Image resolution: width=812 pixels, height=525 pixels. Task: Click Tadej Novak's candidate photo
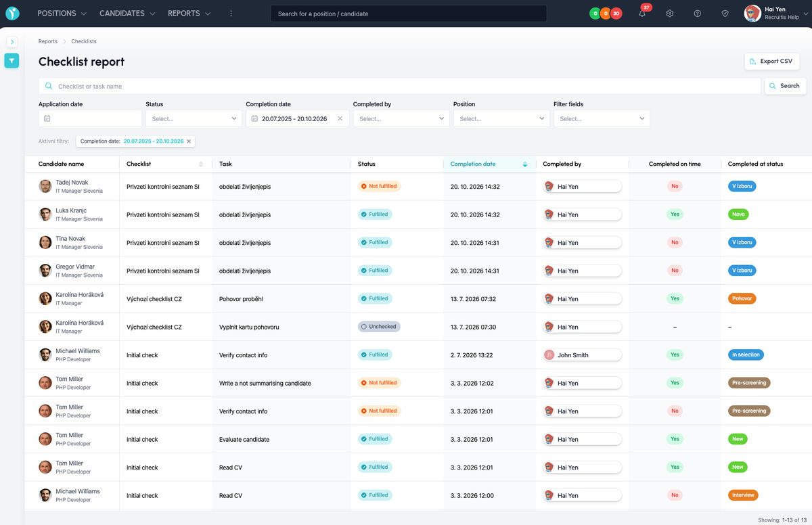(45, 186)
